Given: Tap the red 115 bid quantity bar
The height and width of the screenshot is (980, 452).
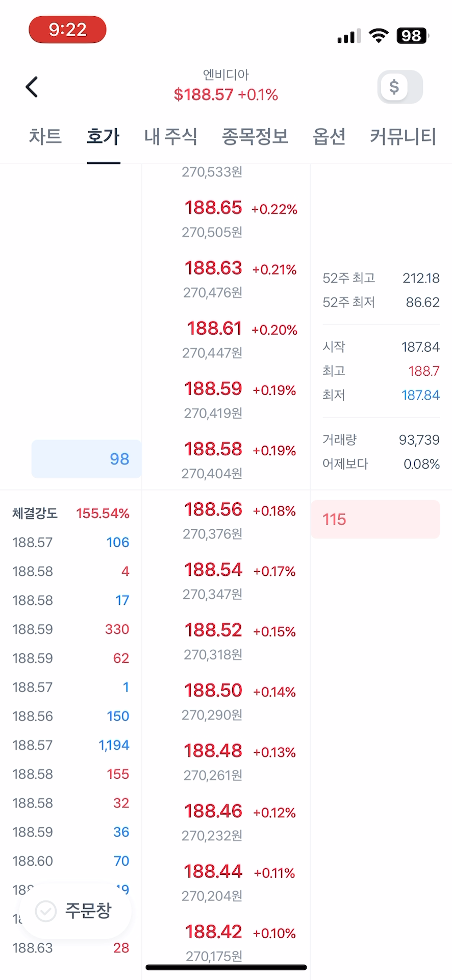Looking at the screenshot, I should click(x=375, y=520).
